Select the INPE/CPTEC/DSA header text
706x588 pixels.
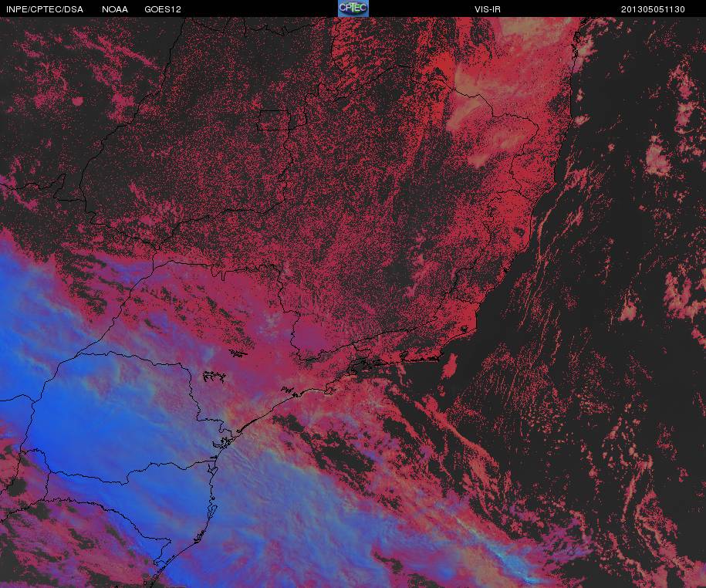[45, 9]
